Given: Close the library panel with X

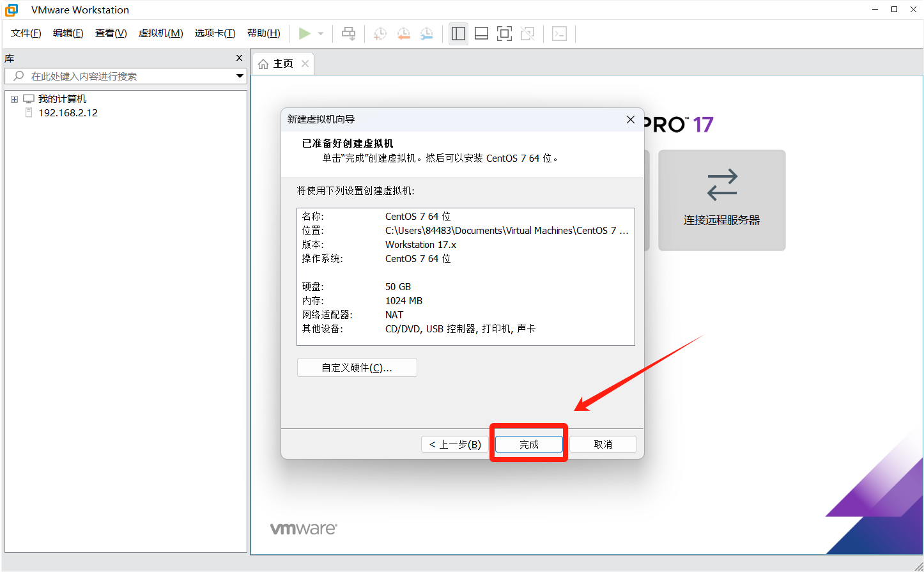Looking at the screenshot, I should [x=239, y=58].
